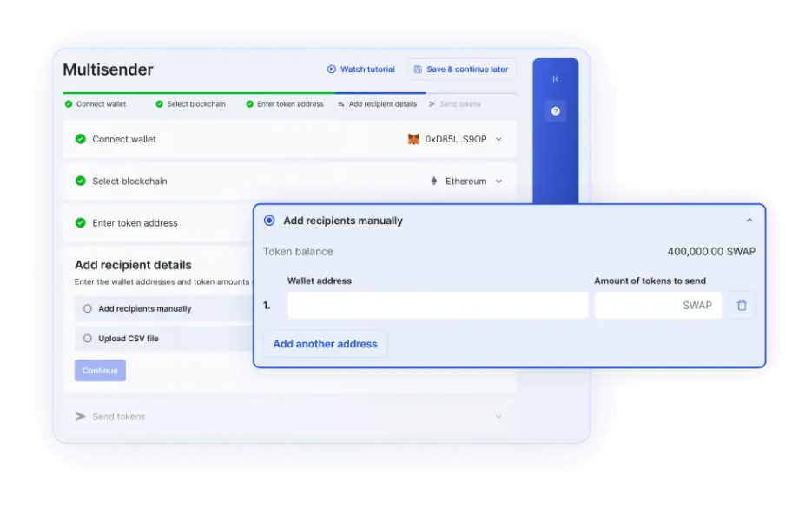
Task: Select the Add recipients manually radio in popup
Action: (269, 221)
